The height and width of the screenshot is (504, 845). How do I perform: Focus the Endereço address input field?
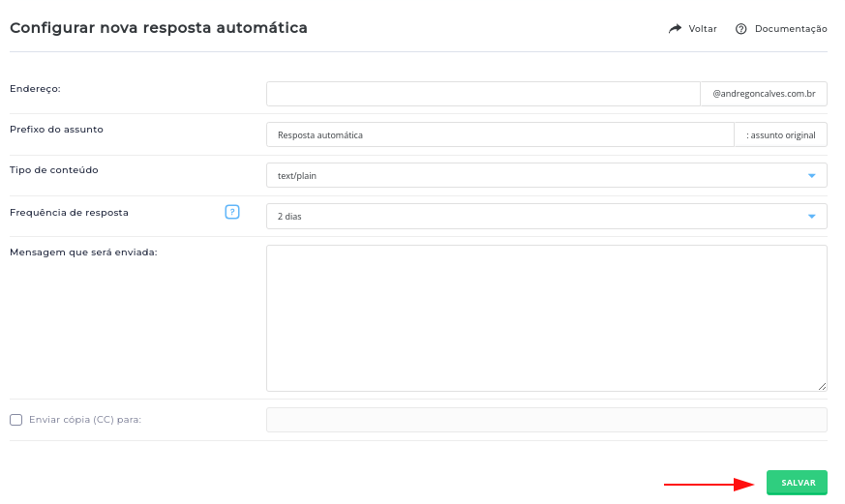point(483,94)
